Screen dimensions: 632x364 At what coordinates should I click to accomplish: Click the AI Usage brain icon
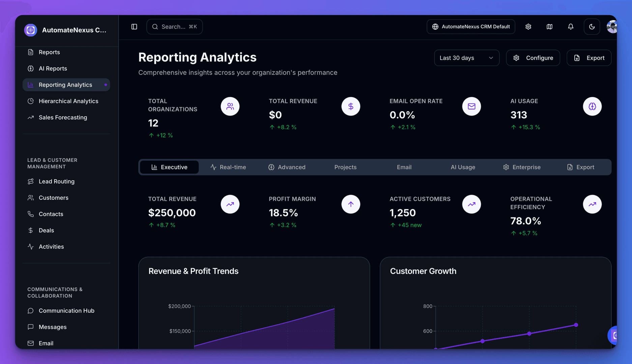pyautogui.click(x=592, y=107)
